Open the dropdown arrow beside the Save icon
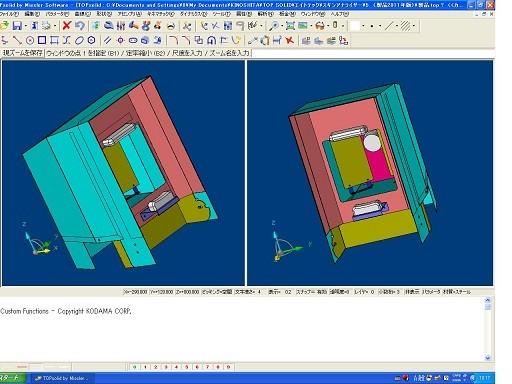The height and width of the screenshot is (384, 512). pos(26,26)
